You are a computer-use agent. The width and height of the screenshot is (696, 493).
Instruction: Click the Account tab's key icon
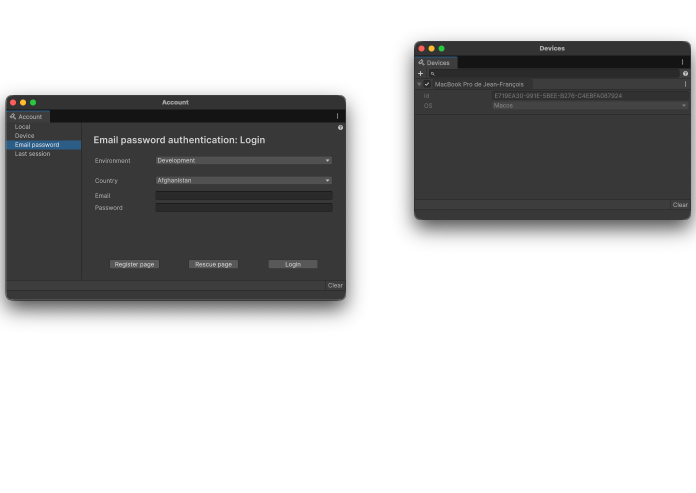tap(13, 116)
